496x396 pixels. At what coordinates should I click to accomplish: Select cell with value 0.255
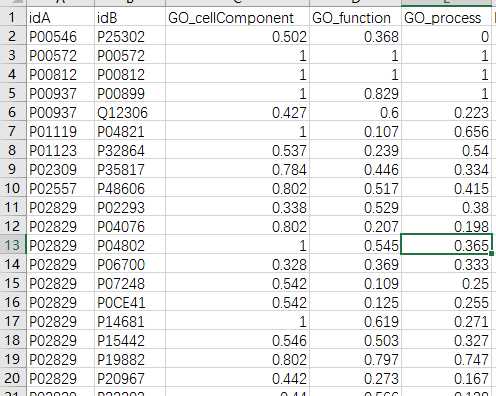[x=447, y=302]
